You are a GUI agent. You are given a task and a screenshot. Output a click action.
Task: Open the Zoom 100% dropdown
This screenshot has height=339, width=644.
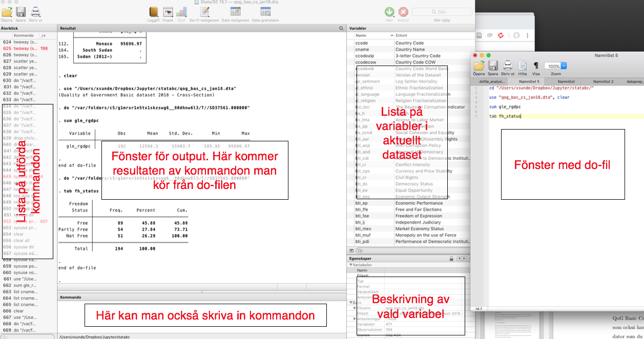[564, 66]
